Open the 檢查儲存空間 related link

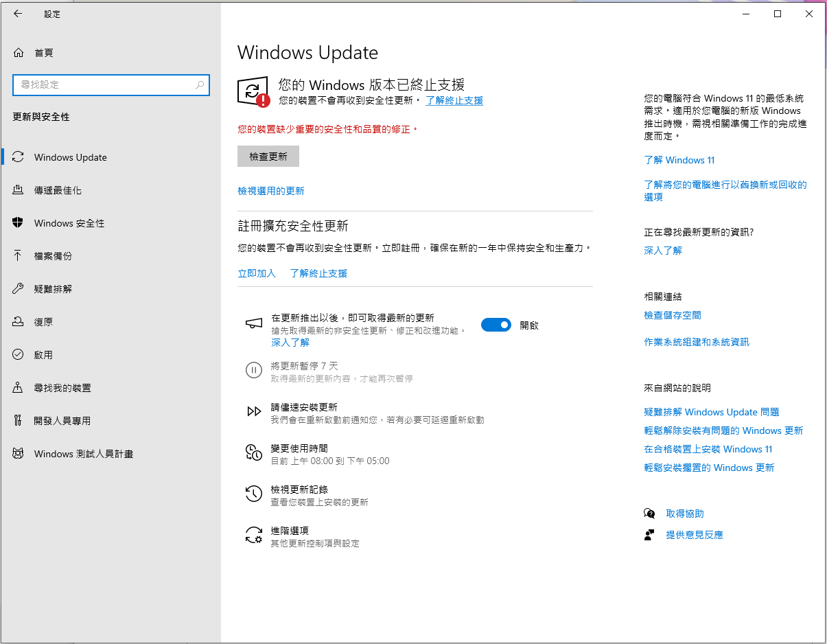pos(673,315)
